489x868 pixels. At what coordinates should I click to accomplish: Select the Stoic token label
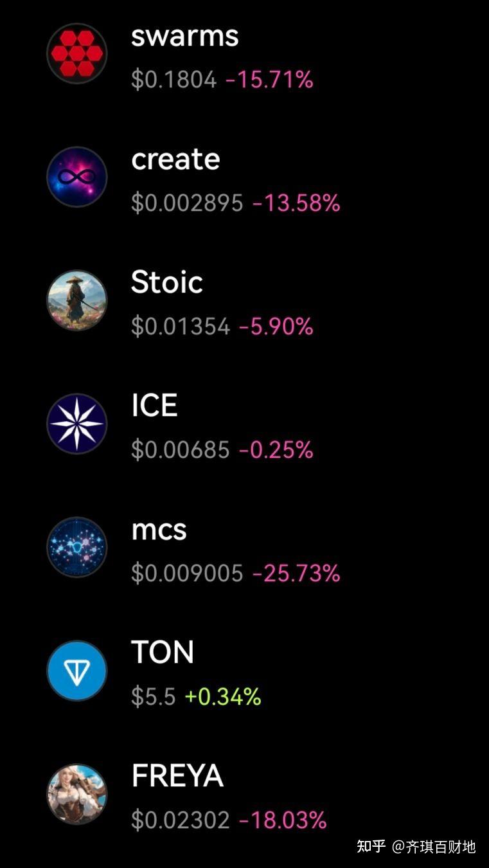[167, 282]
